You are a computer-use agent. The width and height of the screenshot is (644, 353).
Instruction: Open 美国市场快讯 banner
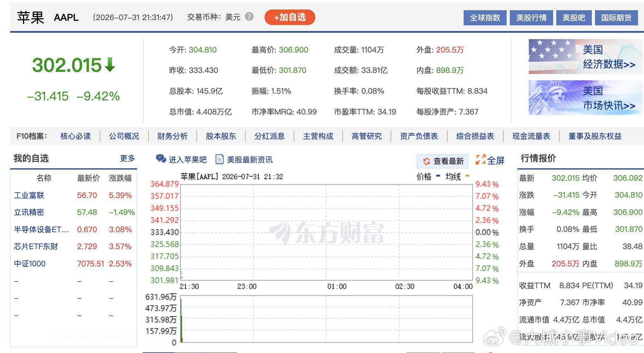[586, 98]
